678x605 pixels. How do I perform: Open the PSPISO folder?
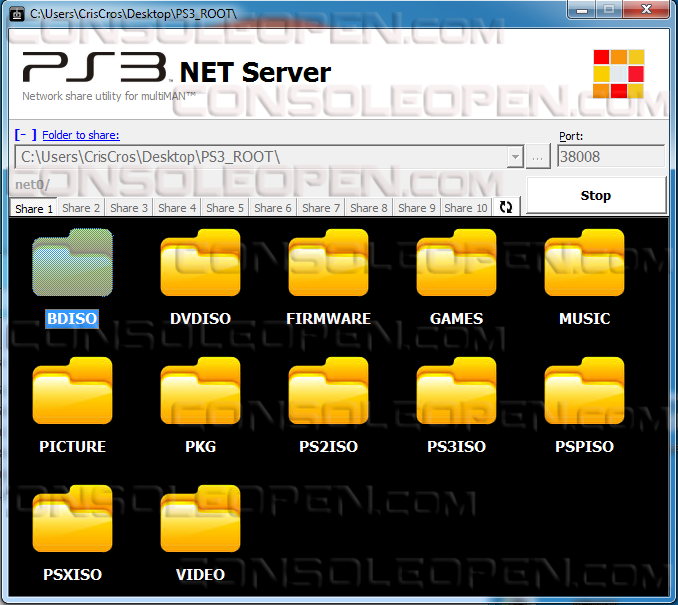584,391
